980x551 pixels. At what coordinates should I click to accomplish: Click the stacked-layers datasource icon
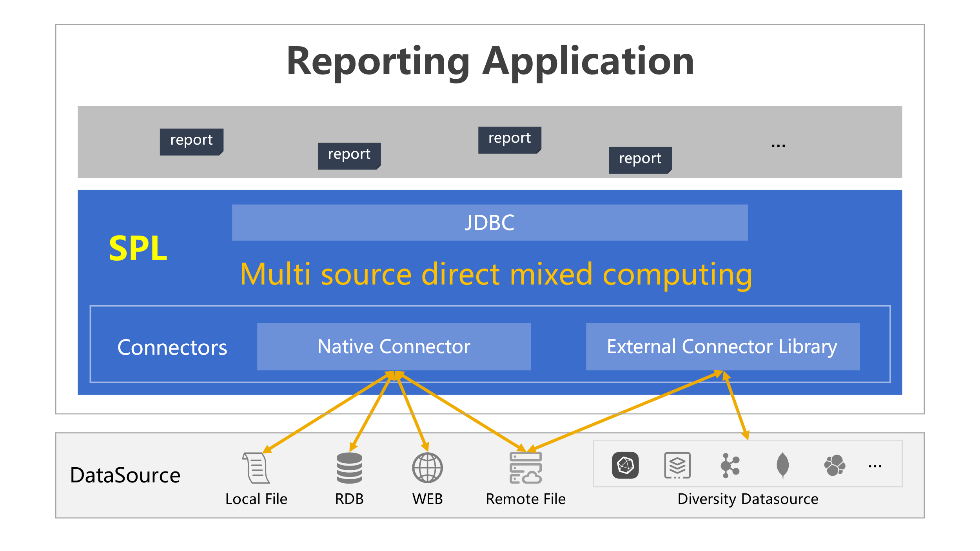(677, 466)
